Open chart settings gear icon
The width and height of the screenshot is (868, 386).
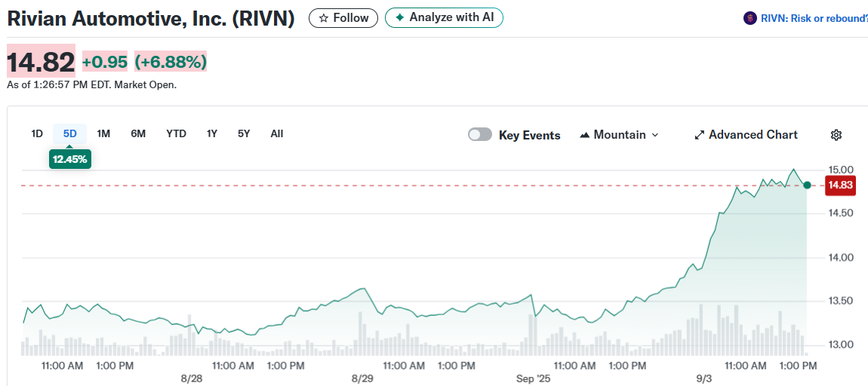click(836, 135)
